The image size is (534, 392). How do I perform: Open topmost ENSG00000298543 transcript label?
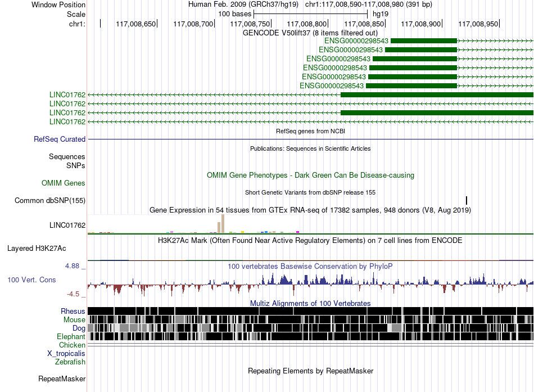356,41
